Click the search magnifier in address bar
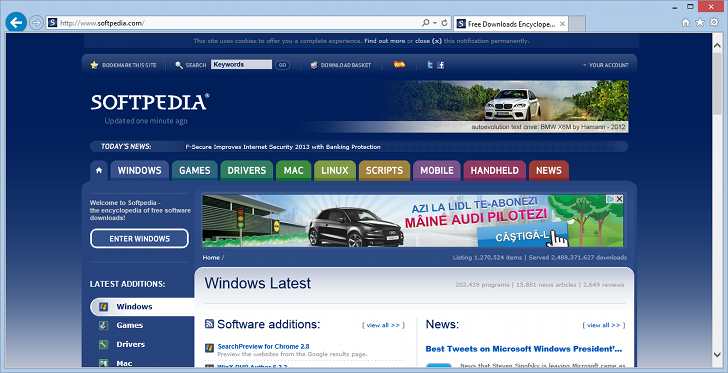728x373 pixels. [x=425, y=23]
